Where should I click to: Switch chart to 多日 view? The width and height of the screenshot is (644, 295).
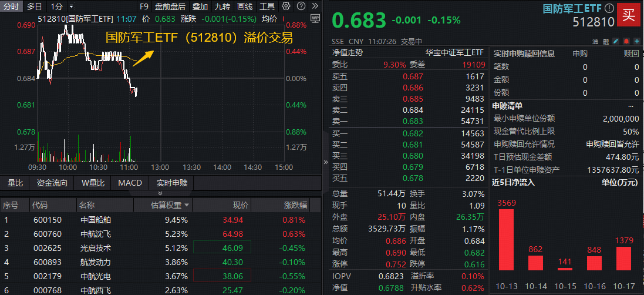click(35, 6)
